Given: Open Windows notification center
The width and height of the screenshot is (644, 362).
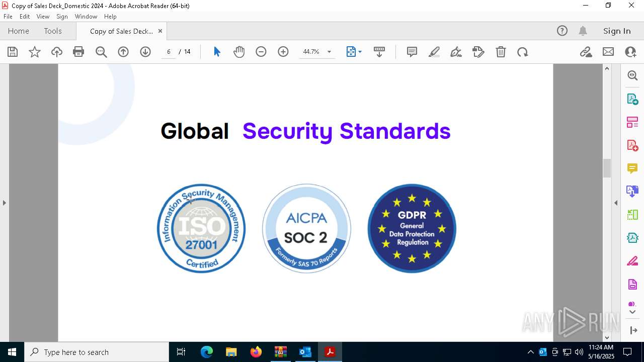Looking at the screenshot, I should click(x=627, y=352).
